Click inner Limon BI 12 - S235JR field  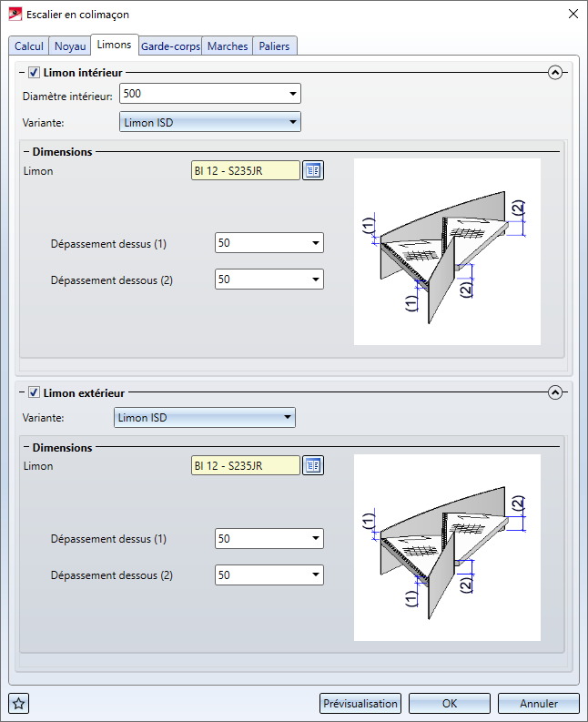pyautogui.click(x=246, y=170)
